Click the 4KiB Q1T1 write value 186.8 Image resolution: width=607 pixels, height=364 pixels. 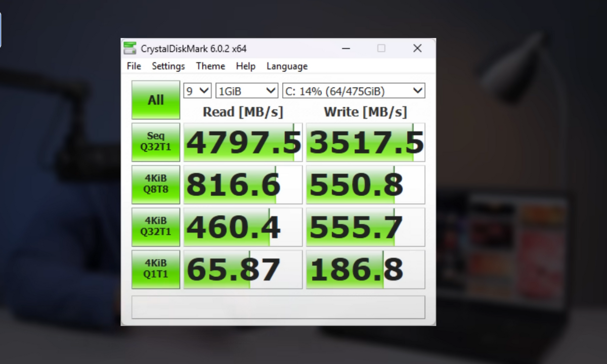[x=366, y=270]
